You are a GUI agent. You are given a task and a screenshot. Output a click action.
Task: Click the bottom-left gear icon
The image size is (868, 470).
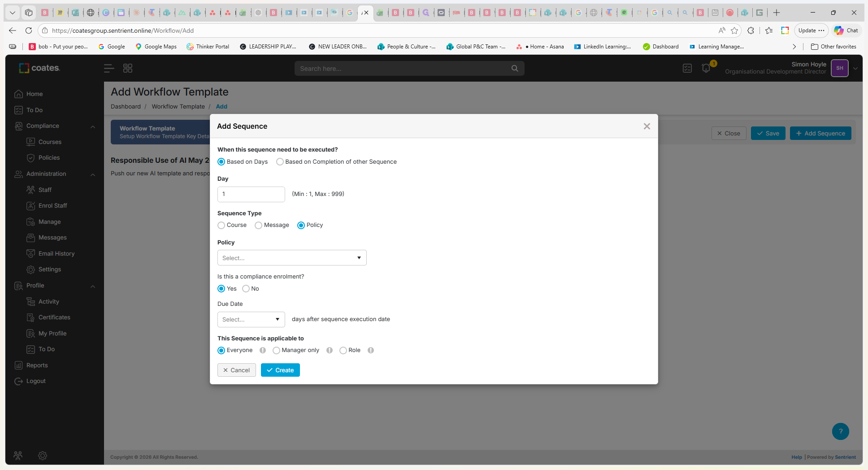pyautogui.click(x=43, y=456)
